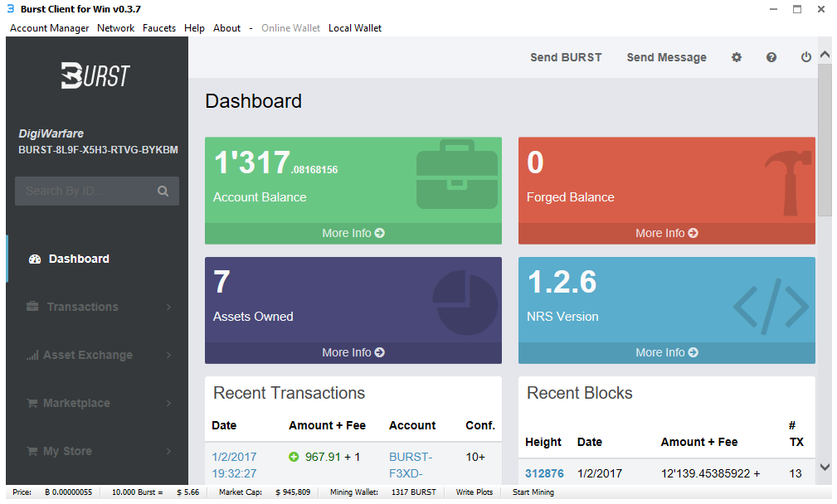Click the DigiWarfare account name
The height and width of the screenshot is (504, 837).
(x=51, y=133)
